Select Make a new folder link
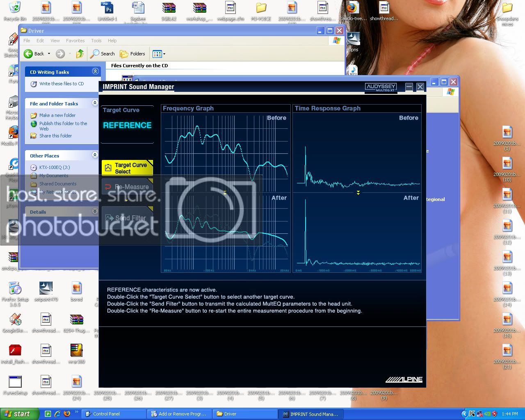 coord(57,115)
